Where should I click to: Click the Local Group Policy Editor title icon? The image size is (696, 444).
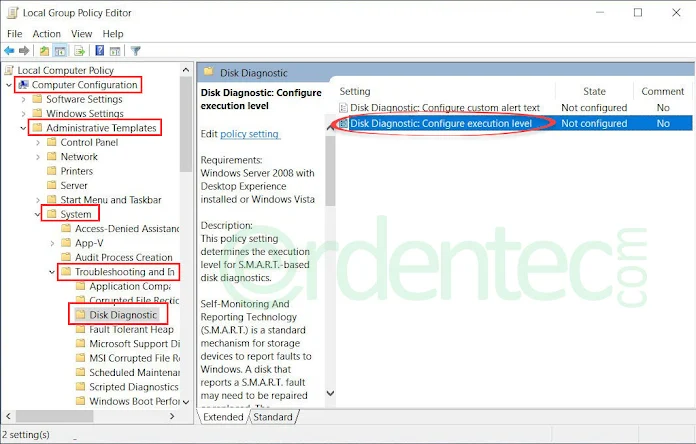coord(12,13)
